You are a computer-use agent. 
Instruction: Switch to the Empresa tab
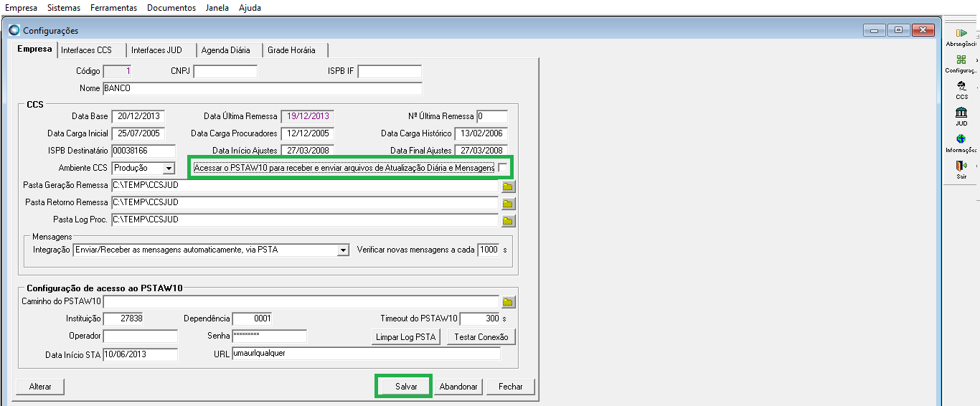tap(34, 49)
